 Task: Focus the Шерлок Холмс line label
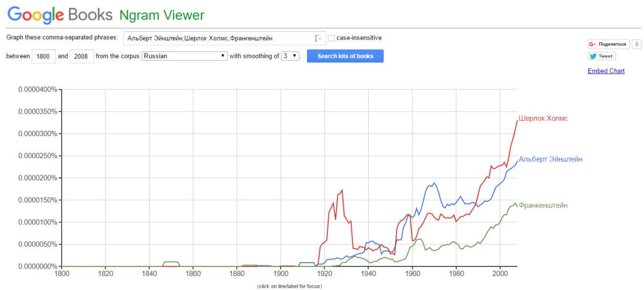tap(543, 118)
